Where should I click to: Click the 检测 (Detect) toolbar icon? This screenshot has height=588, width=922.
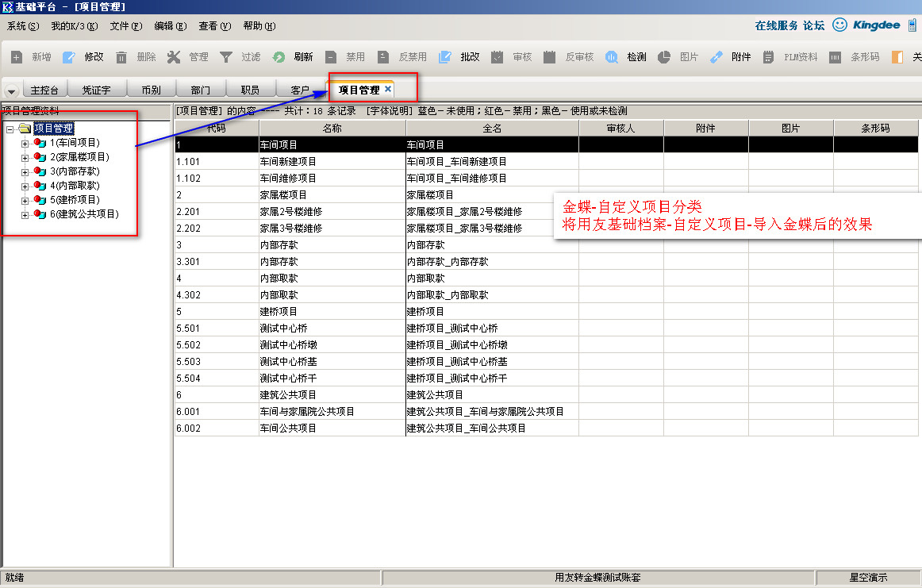[x=612, y=57]
